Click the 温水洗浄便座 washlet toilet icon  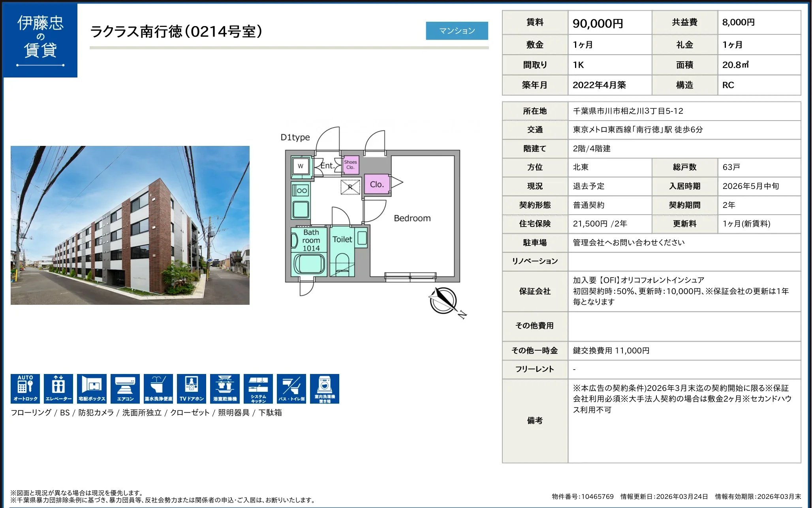pyautogui.click(x=158, y=388)
